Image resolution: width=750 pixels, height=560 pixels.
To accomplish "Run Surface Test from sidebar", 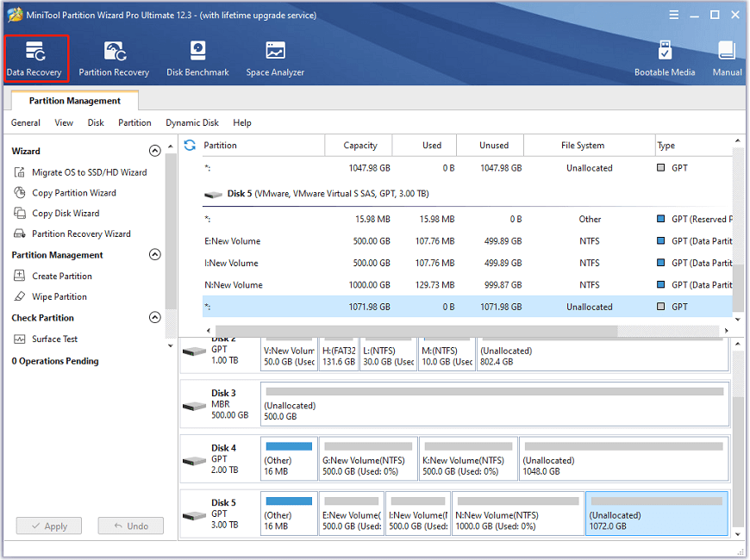I will [x=46, y=339].
